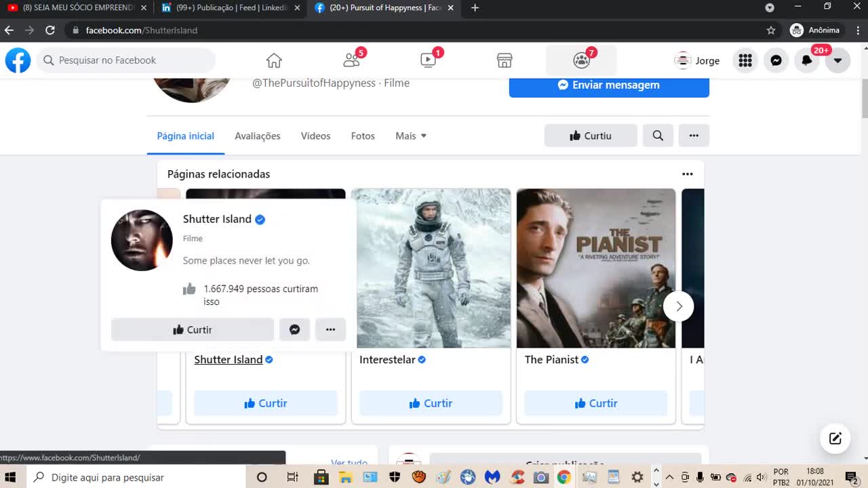
Task: Open Interestelar page link
Action: click(387, 360)
